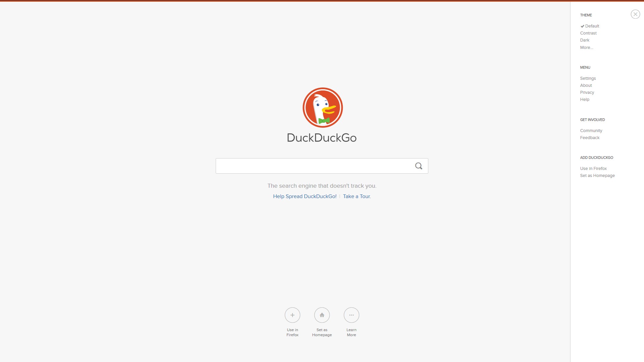Click Take a Tour link
644x362 pixels.
(x=357, y=196)
